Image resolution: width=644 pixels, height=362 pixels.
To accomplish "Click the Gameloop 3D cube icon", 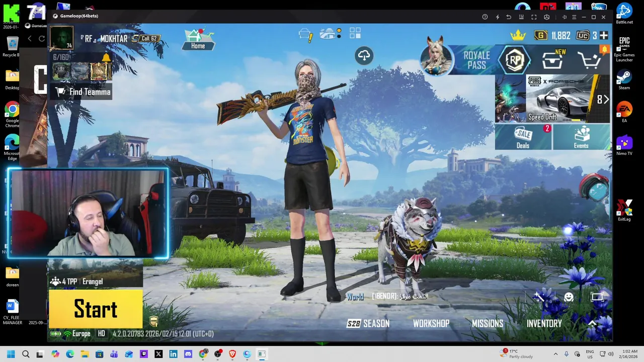I will (546, 17).
